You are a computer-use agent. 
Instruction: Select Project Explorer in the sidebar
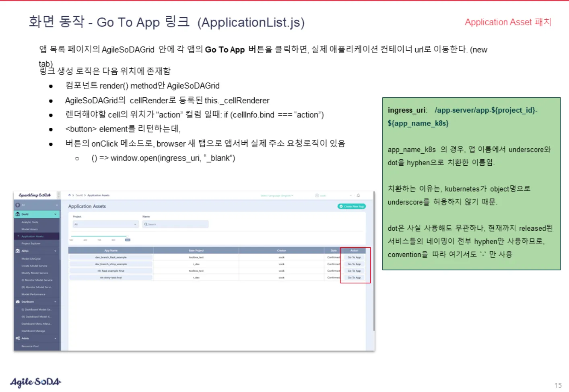pos(31,244)
